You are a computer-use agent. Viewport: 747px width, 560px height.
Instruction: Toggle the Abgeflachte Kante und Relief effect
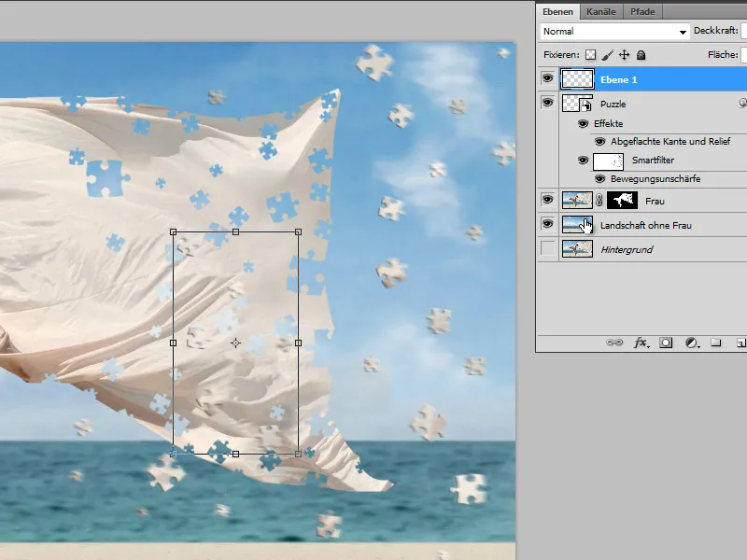[599, 142]
